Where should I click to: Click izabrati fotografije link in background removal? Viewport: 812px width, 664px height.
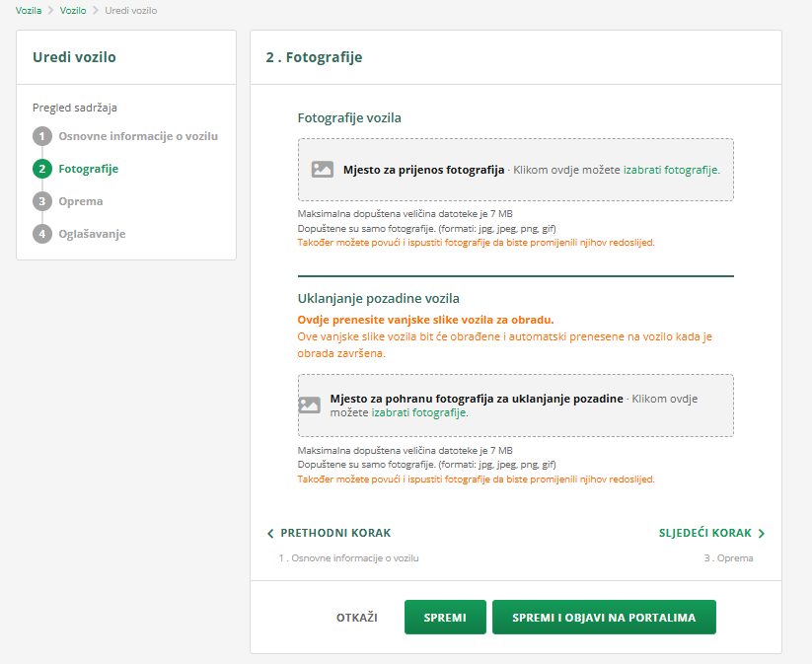[417, 412]
